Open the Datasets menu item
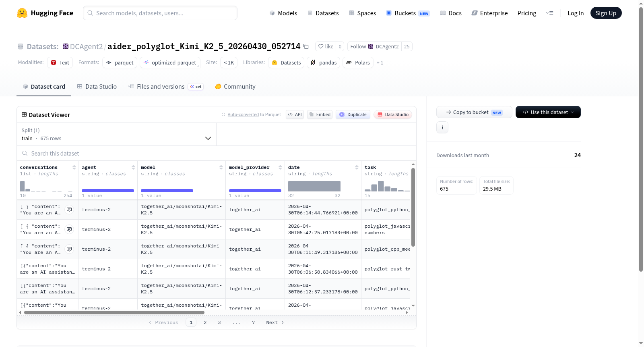The image size is (644, 347). pyautogui.click(x=323, y=13)
